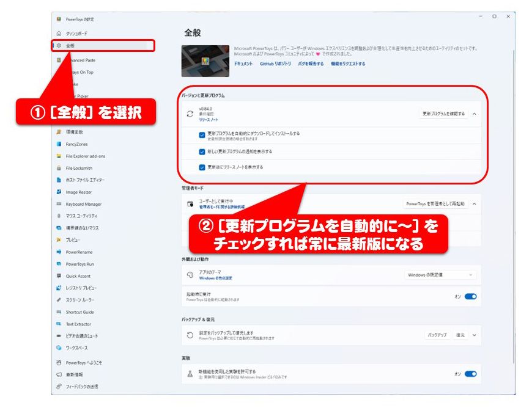The image size is (532, 408).
Task: Toggle 新しい更新プログラムの通知を表示する checkbox
Action: pos(202,151)
